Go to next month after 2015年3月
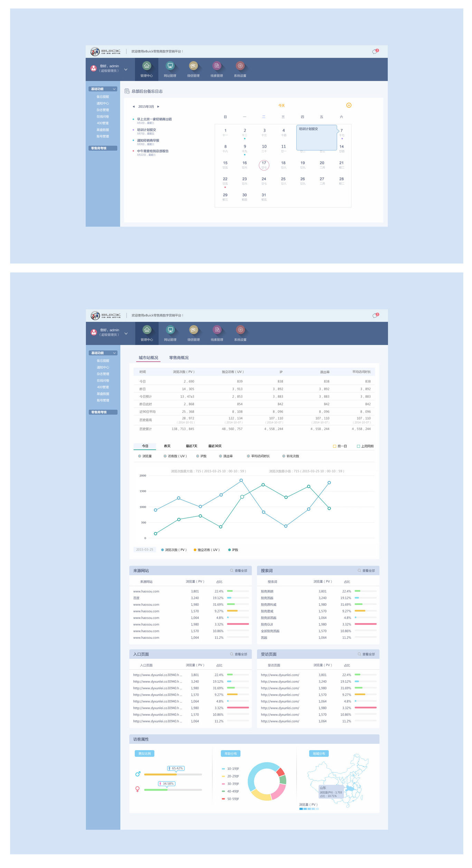472x868 pixels. coord(158,107)
